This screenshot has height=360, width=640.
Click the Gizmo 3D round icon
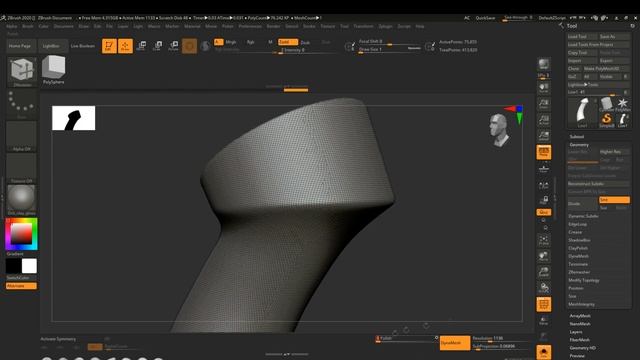click(189, 46)
